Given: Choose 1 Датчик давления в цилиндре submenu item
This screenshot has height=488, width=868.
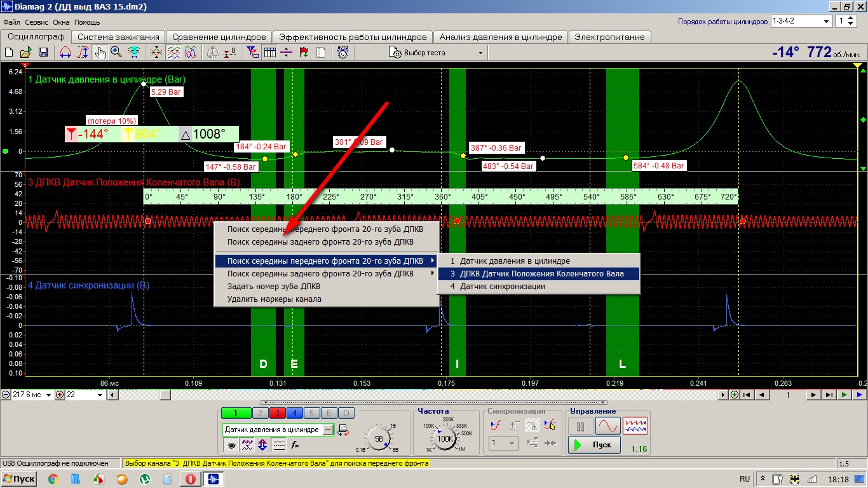Looking at the screenshot, I should [x=538, y=261].
